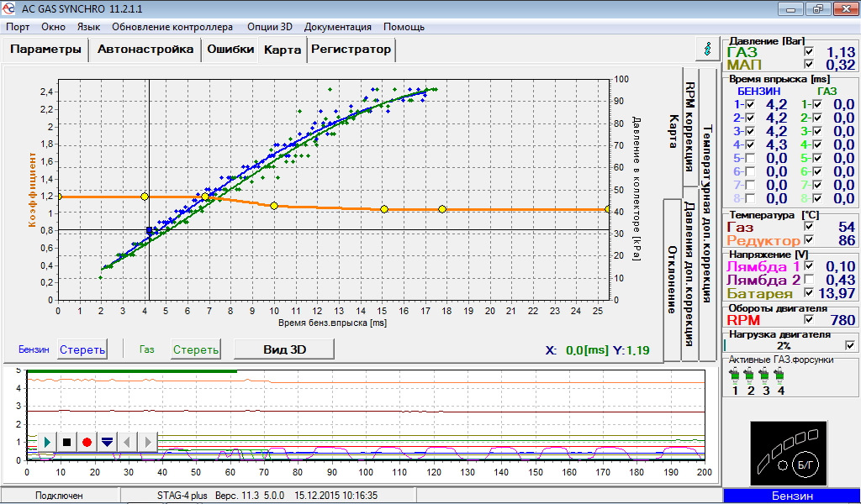
Task: Click the orange curve point at 10 ms
Action: tap(274, 206)
